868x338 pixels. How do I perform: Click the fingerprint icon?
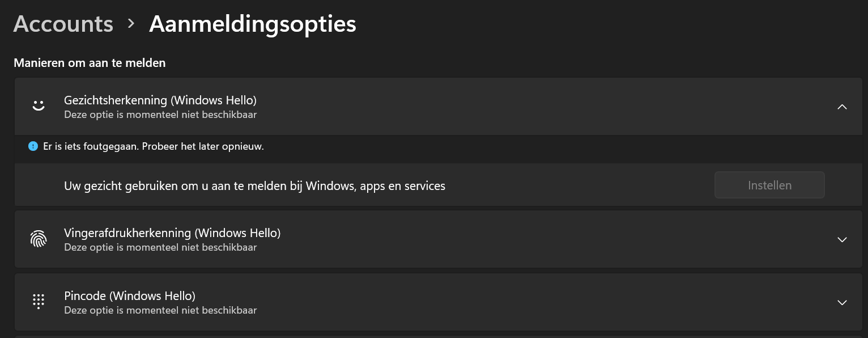(39, 239)
